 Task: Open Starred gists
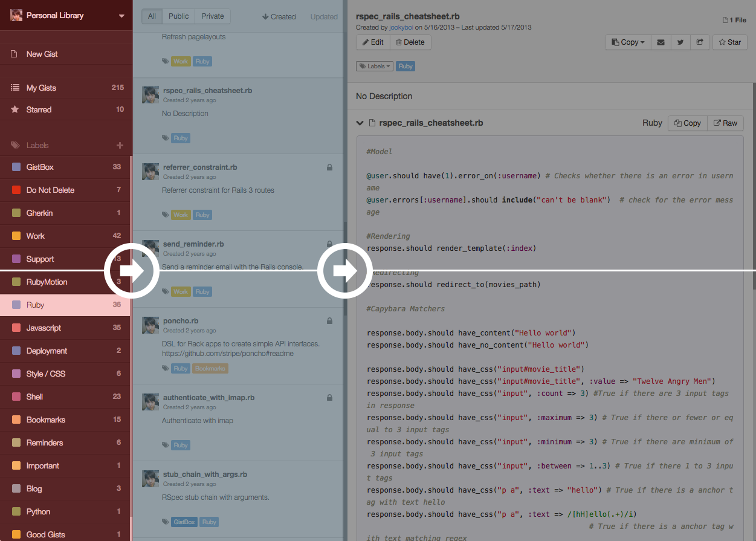66,109
